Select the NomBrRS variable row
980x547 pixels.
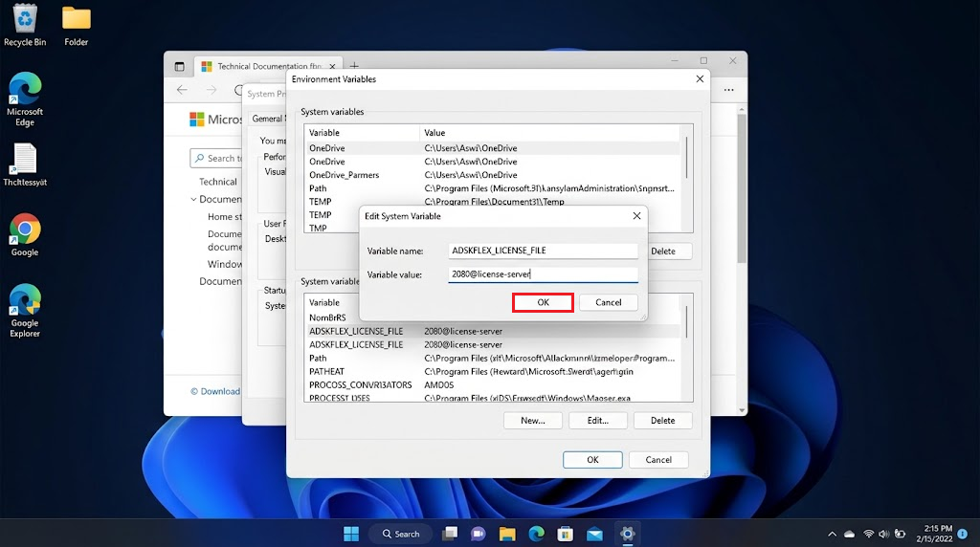click(492, 317)
